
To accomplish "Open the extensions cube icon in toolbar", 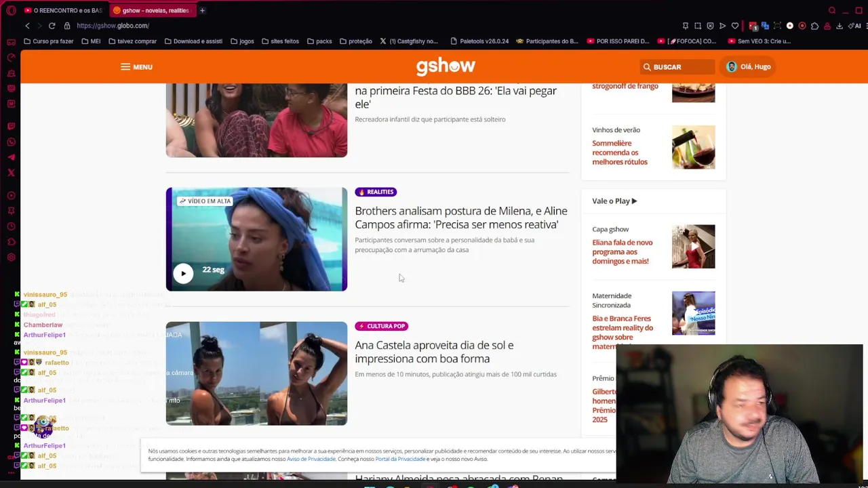I will point(814,26).
